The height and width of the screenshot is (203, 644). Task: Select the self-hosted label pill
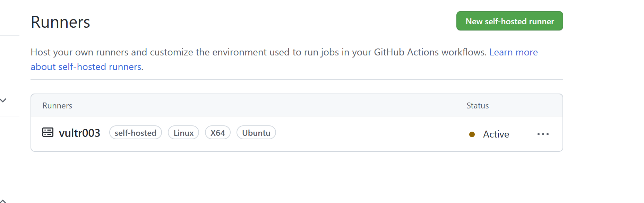(x=135, y=132)
